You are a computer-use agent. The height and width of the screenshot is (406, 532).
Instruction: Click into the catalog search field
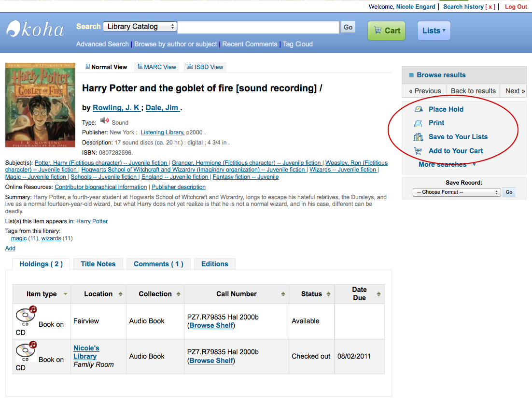click(x=258, y=27)
